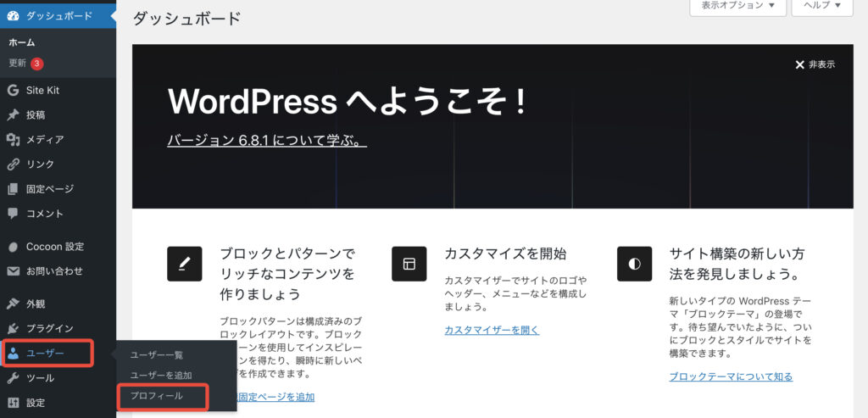Click the envelope icon beside お問い合わせ
The height and width of the screenshot is (418, 868).
[x=13, y=271]
